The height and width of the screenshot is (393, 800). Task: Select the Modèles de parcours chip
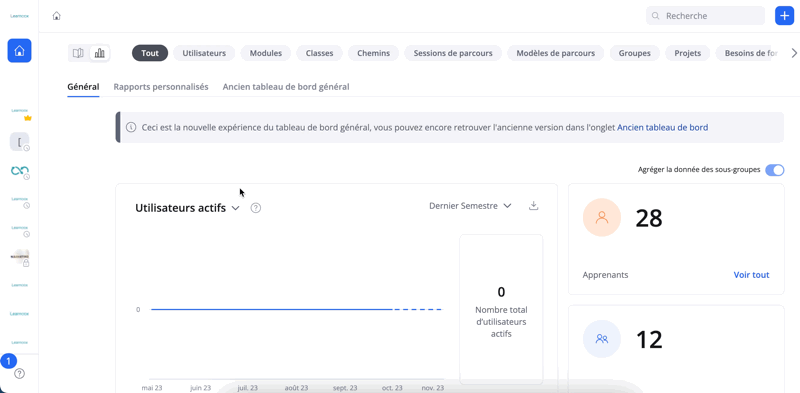click(556, 53)
